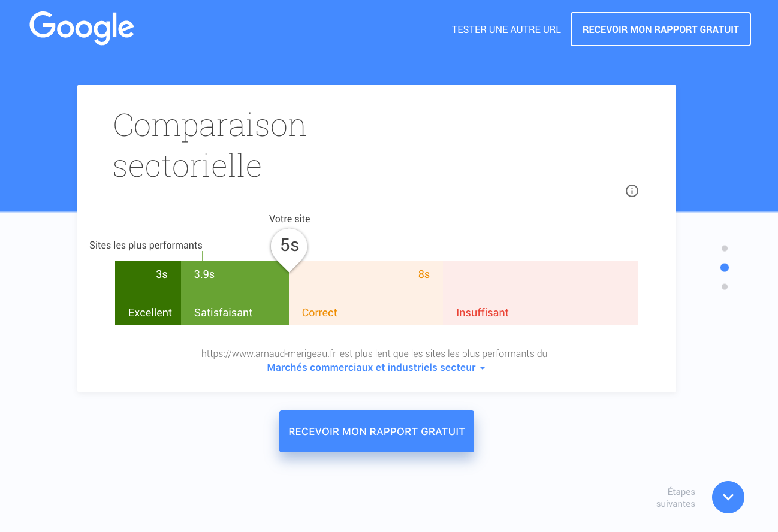Screen dimensions: 778x532
Task: Click the Google logo
Action: coord(82,28)
